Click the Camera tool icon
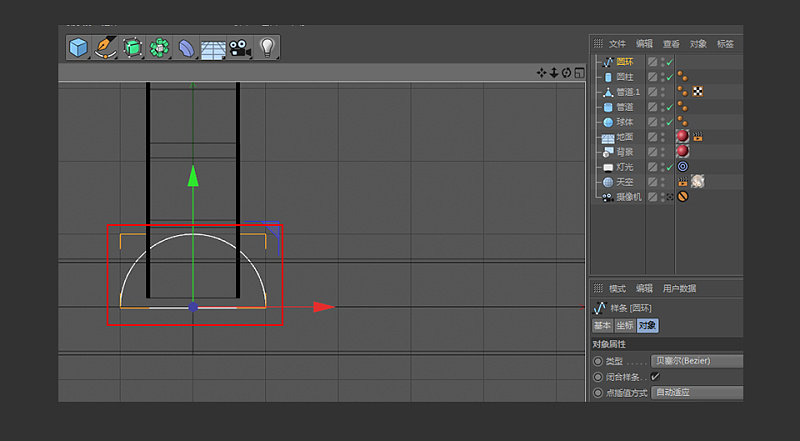 [x=239, y=47]
